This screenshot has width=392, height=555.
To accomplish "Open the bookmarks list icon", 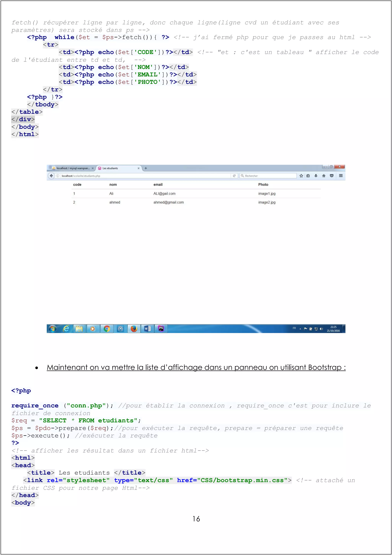I will (308, 176).
